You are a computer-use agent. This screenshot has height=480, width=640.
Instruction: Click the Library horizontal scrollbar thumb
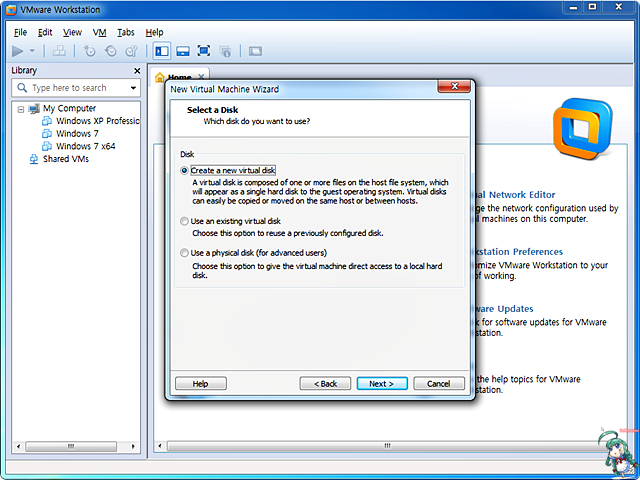point(71,446)
